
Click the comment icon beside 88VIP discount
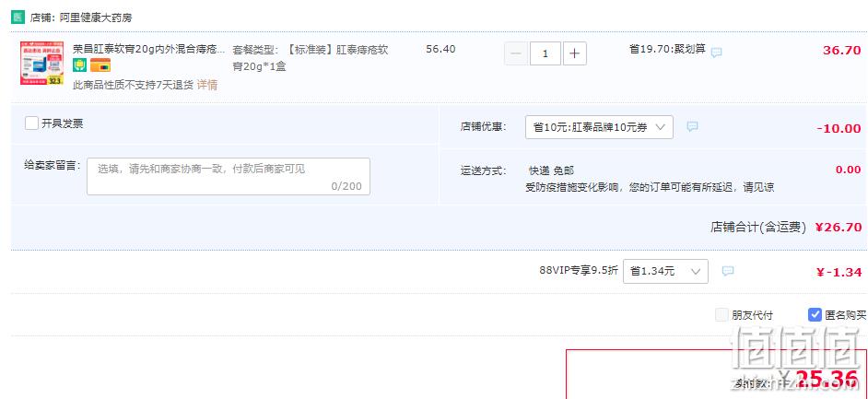coord(729,271)
